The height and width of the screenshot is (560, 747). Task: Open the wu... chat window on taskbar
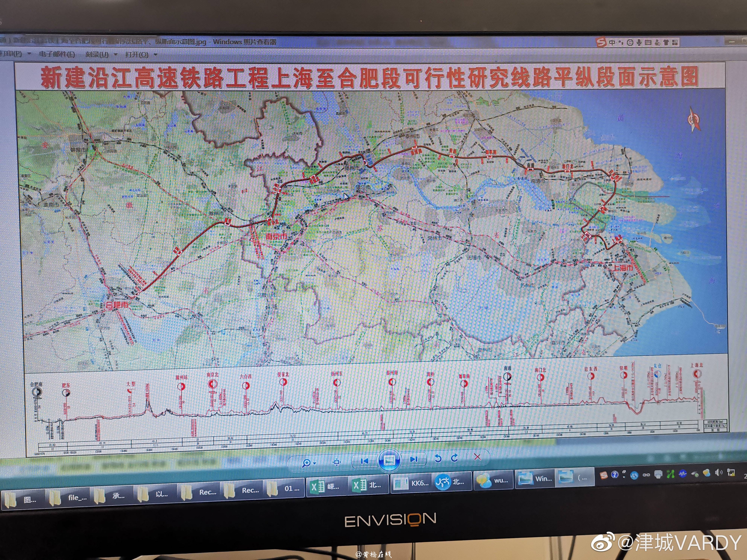click(493, 480)
